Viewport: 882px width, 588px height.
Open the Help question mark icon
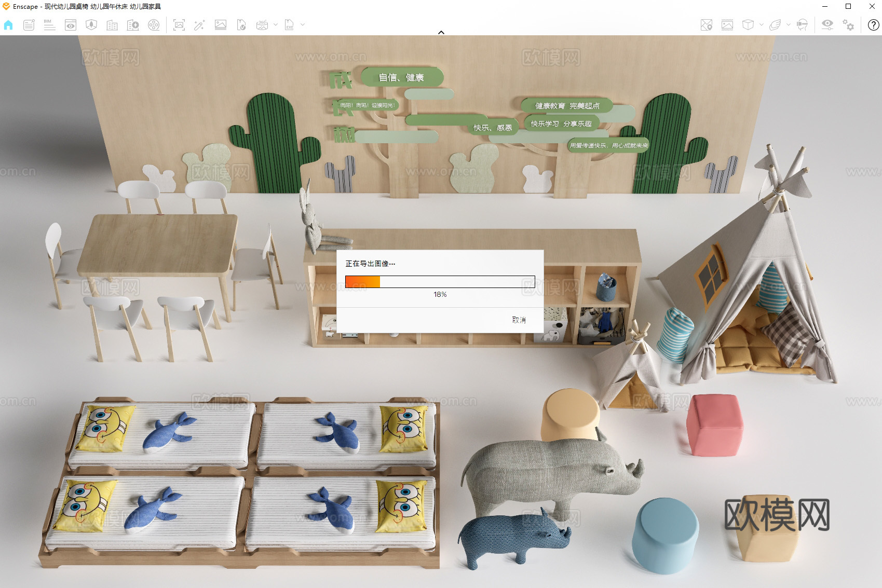point(874,25)
